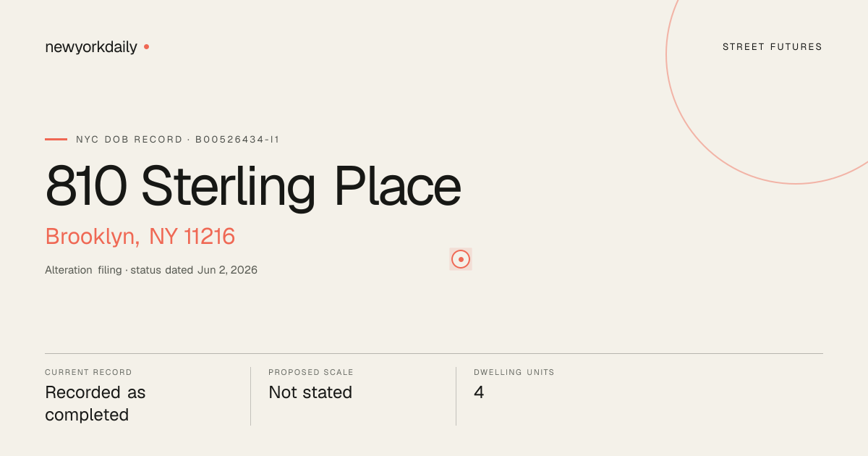Click the horizontal rule above the stats

[434, 353]
